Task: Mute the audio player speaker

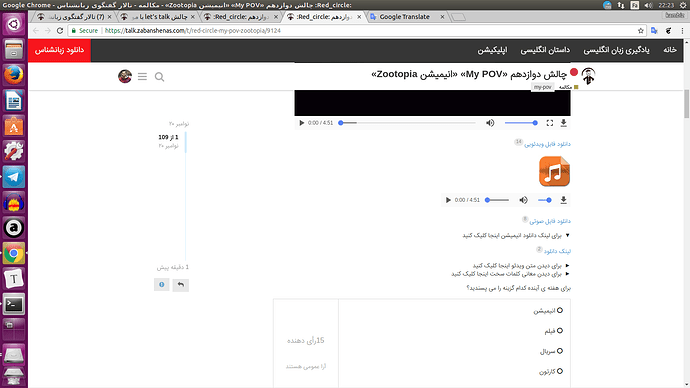Action: pos(523,200)
